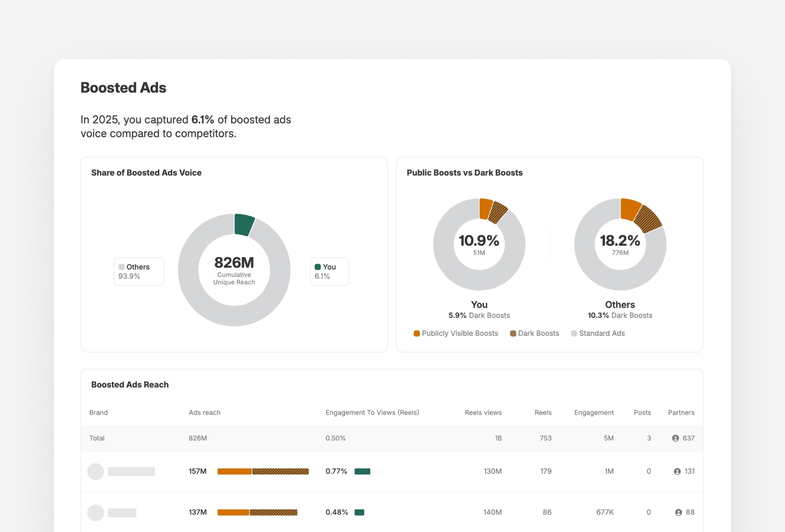Click the partners person icon beside 131
This screenshot has height=532, width=785.
677,471
